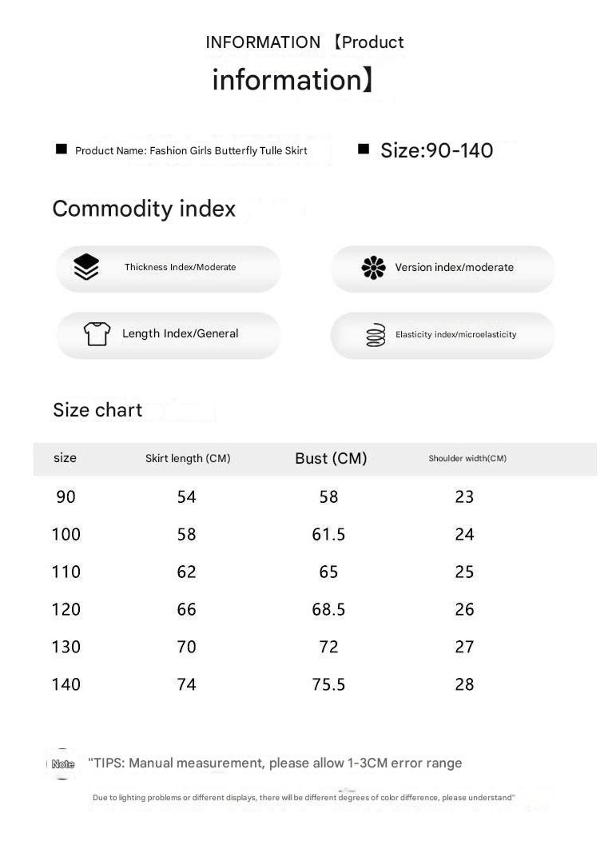The image size is (616, 841).
Task: Click the Size chart heading
Action: click(97, 410)
